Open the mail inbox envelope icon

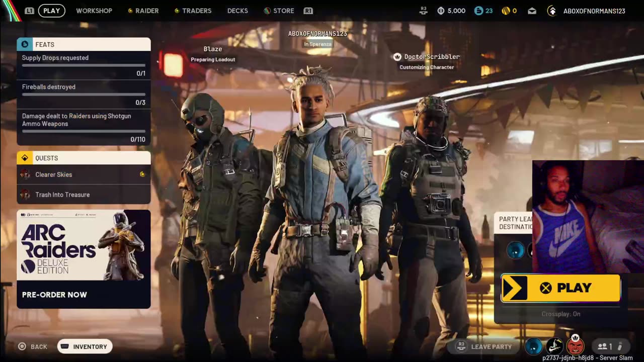[532, 11]
